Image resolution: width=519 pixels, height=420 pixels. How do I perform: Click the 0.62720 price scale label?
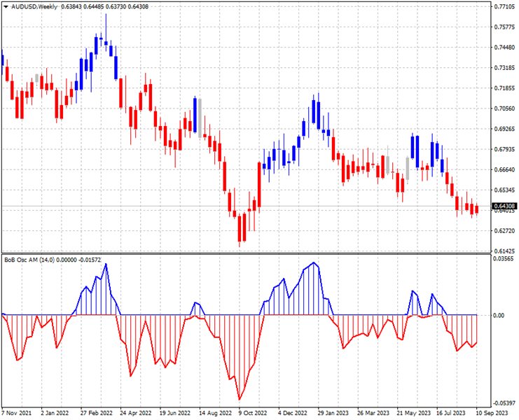504,231
